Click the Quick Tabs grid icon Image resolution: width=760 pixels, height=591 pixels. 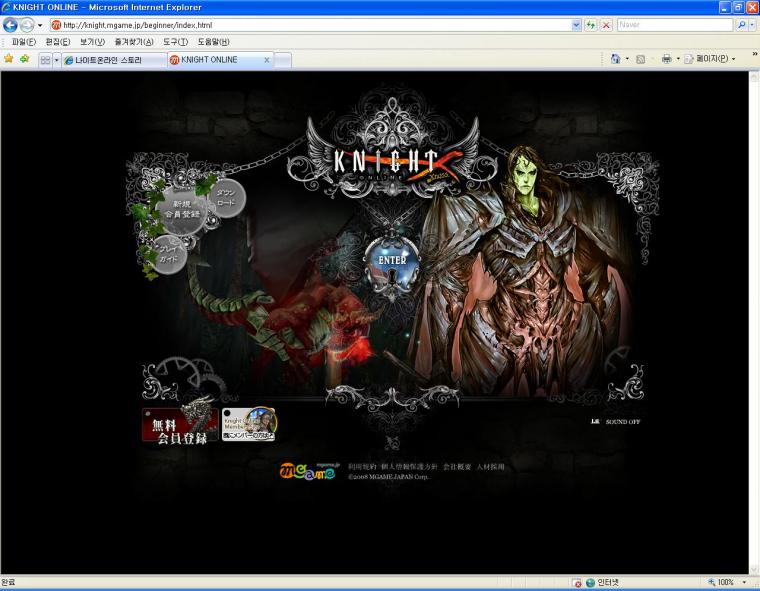45,60
